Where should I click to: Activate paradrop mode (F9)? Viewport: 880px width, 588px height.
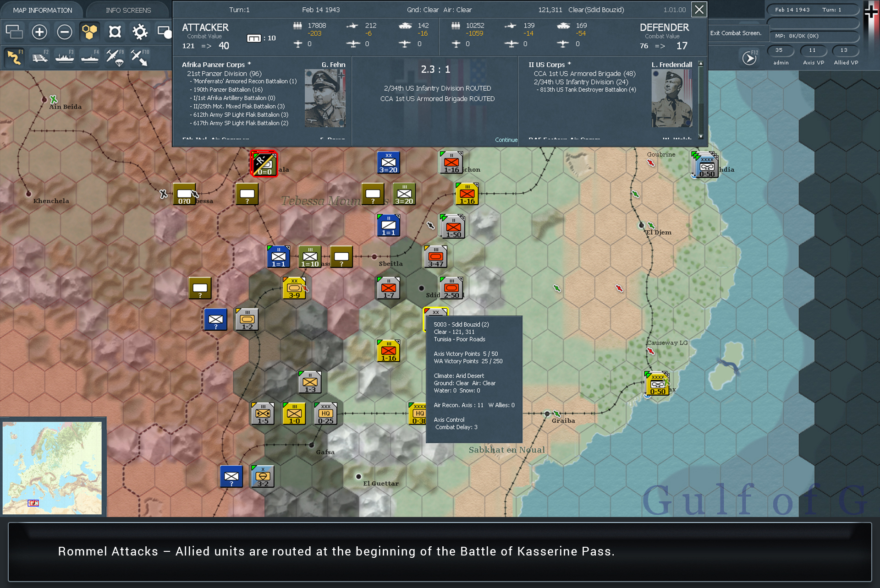(x=115, y=57)
